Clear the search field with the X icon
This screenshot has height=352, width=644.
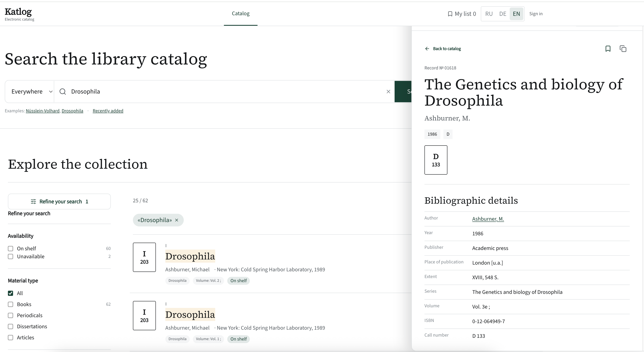pyautogui.click(x=388, y=92)
